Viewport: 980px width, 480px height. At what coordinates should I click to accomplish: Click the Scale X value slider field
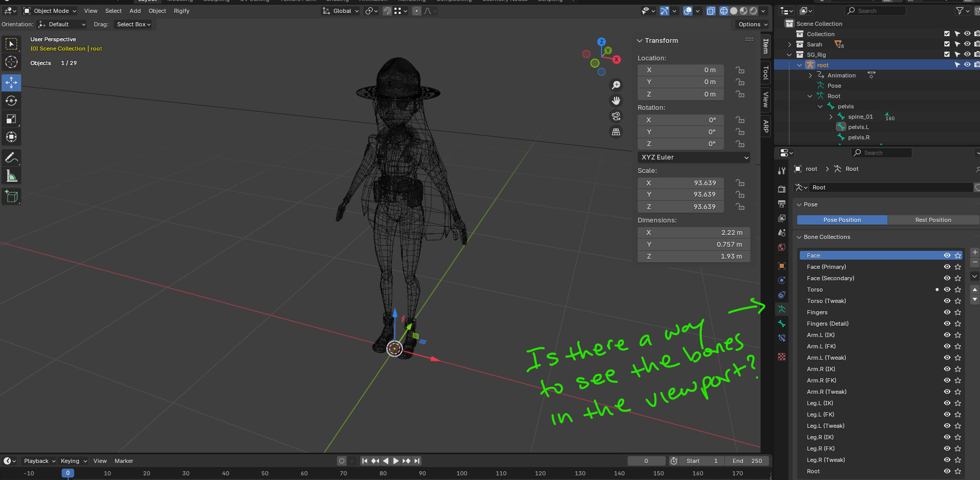point(681,183)
